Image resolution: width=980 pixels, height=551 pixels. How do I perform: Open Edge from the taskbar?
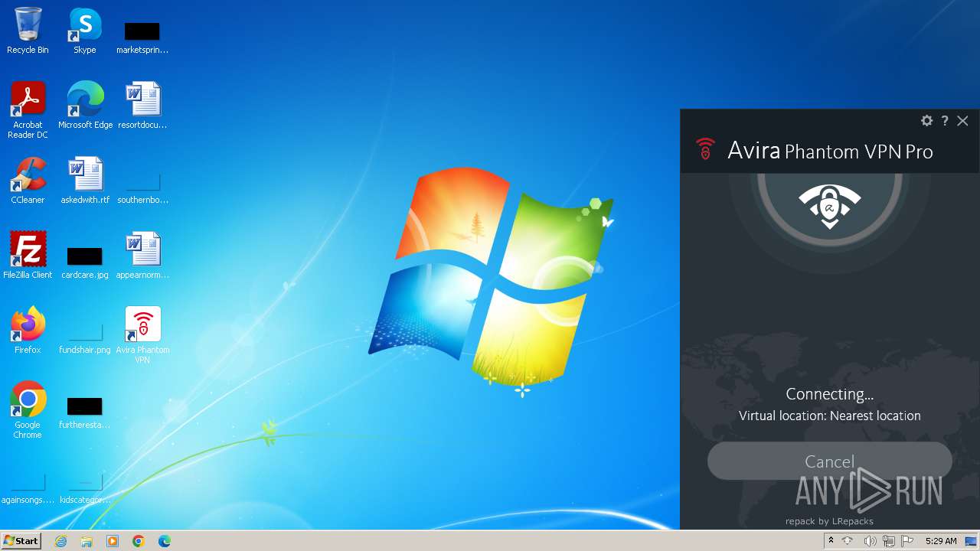(x=165, y=541)
